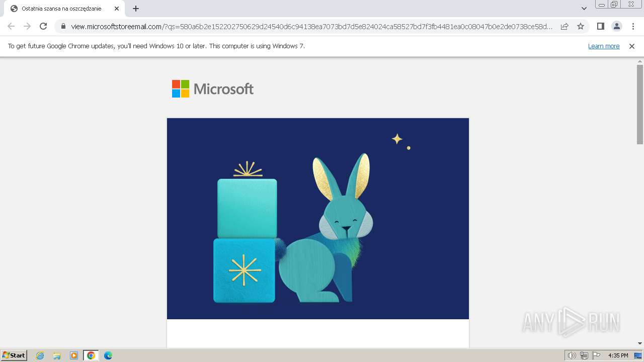
Task: Click scrollbar up arrow
Action: pyautogui.click(x=640, y=61)
